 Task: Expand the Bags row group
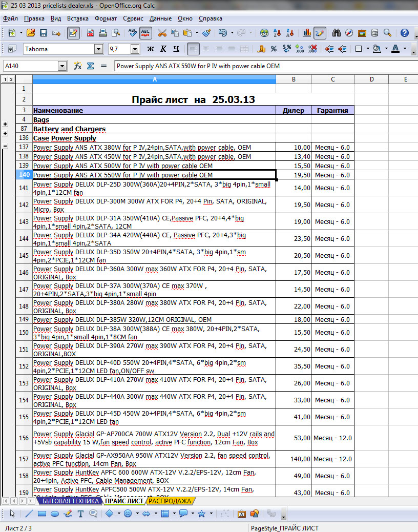pos(5,124)
